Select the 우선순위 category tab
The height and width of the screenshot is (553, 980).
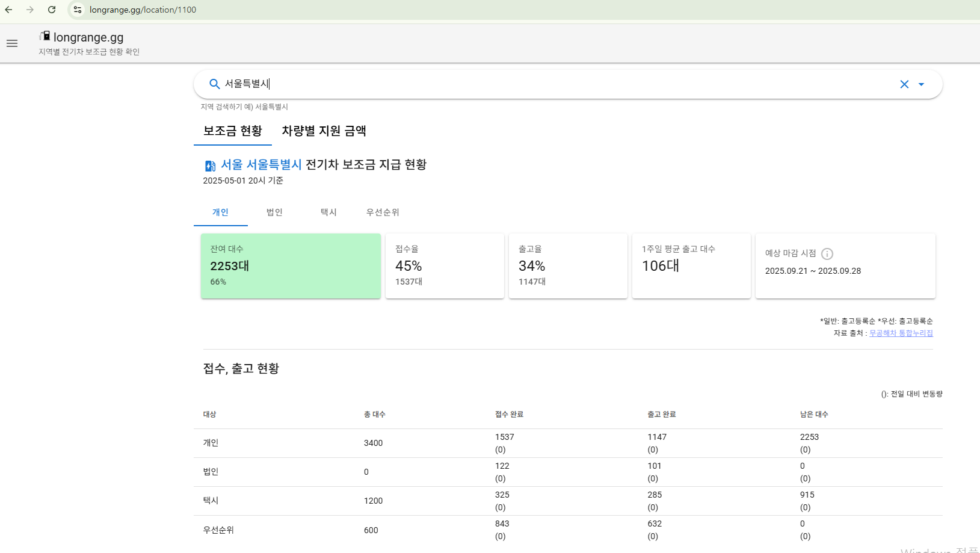pos(383,212)
